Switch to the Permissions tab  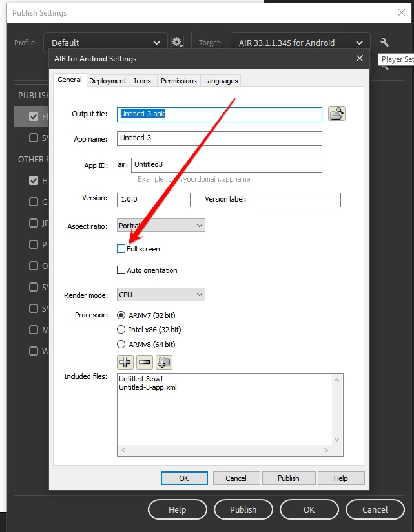point(179,81)
